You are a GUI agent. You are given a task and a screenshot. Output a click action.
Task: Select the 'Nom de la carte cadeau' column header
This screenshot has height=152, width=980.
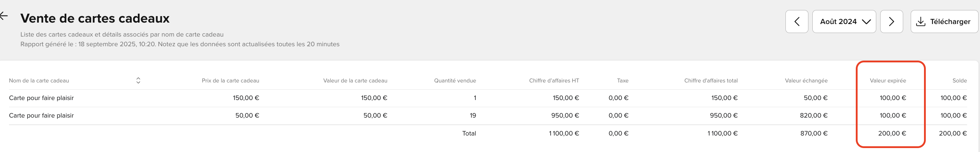(x=39, y=81)
